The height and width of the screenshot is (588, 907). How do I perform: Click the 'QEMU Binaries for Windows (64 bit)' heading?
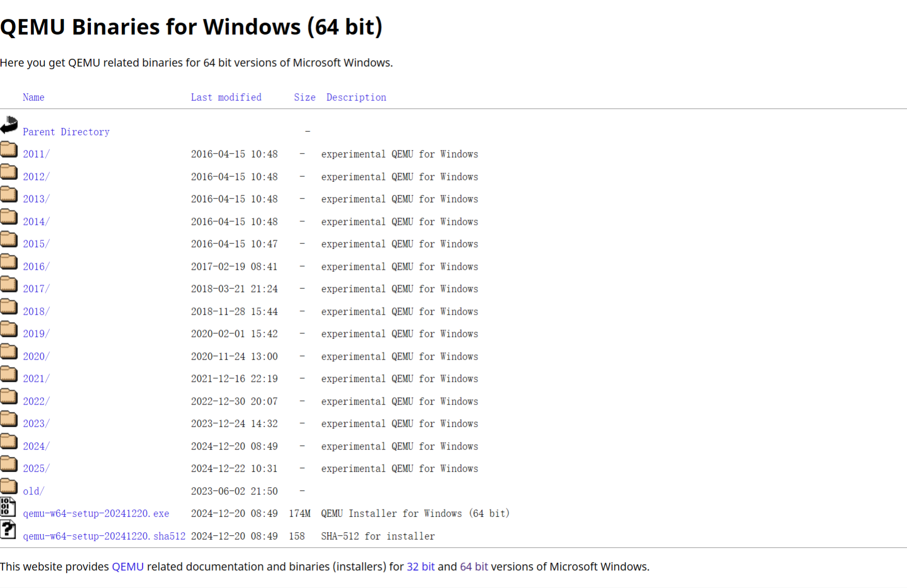[x=191, y=27]
